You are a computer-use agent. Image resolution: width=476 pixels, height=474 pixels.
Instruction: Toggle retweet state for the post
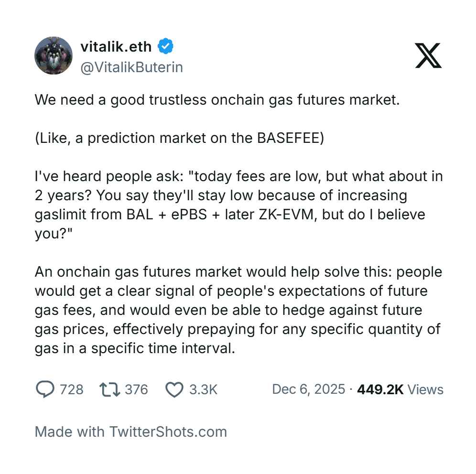(110, 389)
